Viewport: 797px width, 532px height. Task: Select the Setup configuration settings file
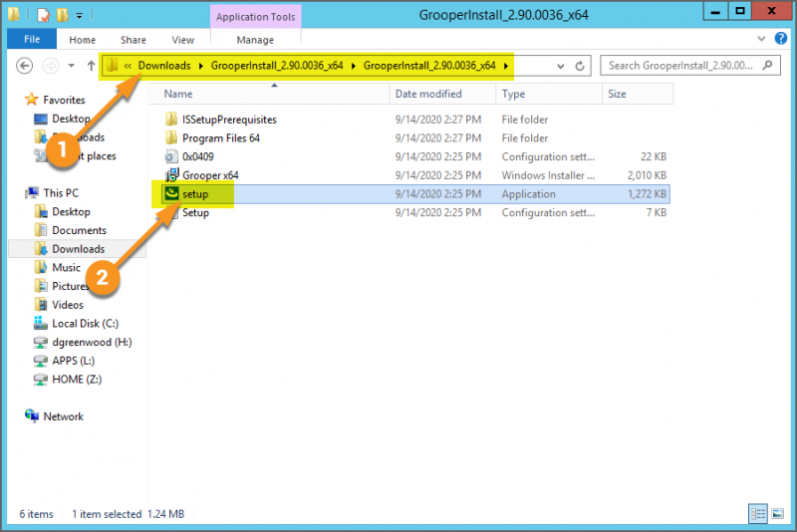pyautogui.click(x=195, y=213)
